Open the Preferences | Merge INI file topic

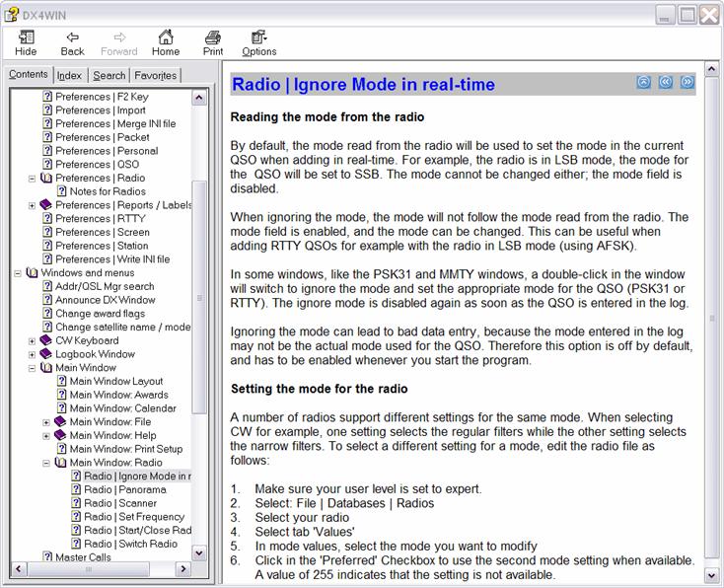(115, 123)
